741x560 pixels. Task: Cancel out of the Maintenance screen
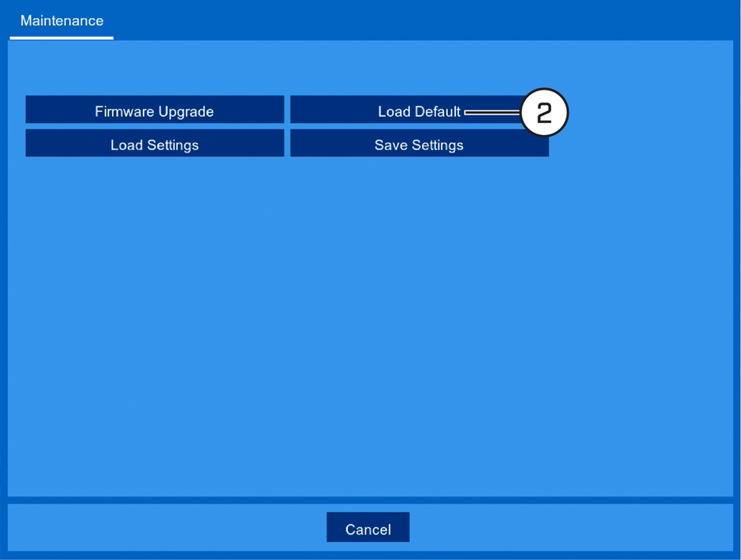click(x=368, y=527)
